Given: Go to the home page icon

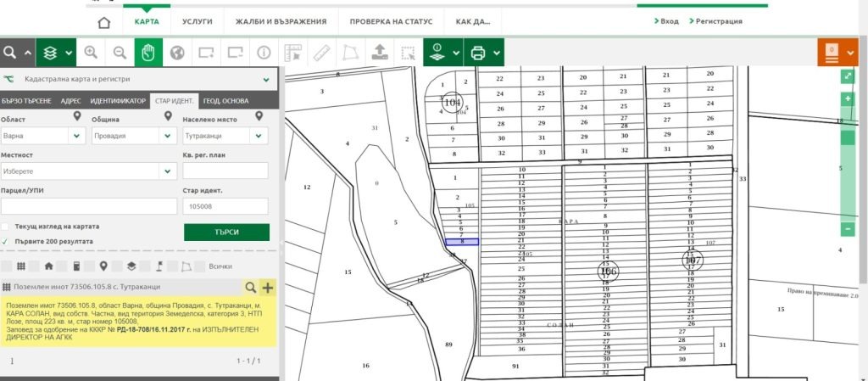Looking at the screenshot, I should pos(104,22).
